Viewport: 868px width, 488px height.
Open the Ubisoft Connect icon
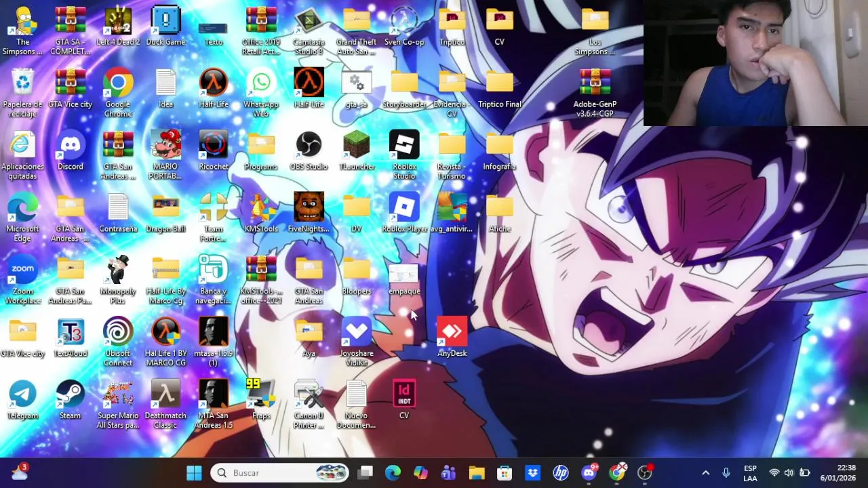pos(118,343)
